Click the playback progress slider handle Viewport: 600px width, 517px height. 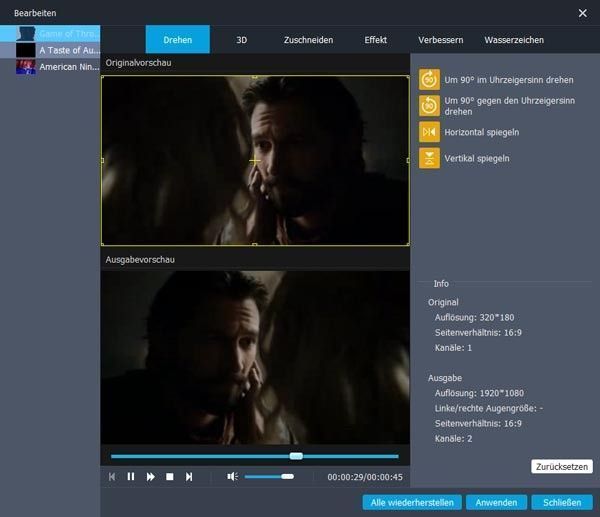click(x=296, y=456)
